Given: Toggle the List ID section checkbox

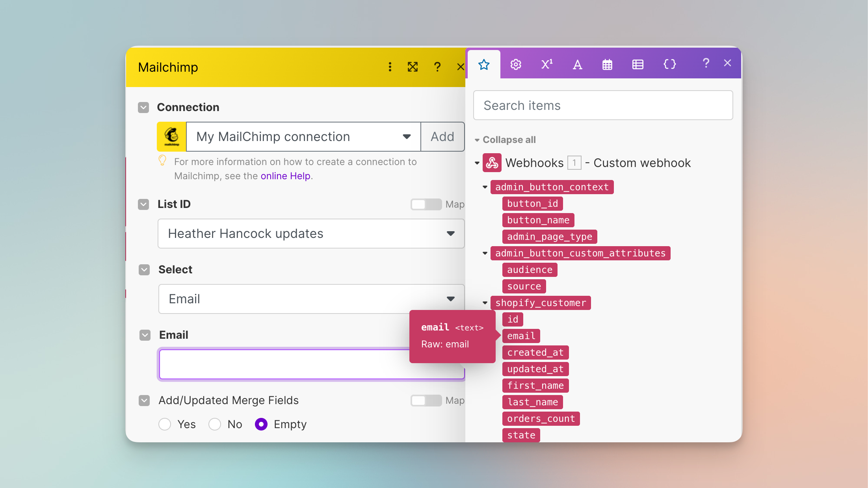Looking at the screenshot, I should (143, 204).
